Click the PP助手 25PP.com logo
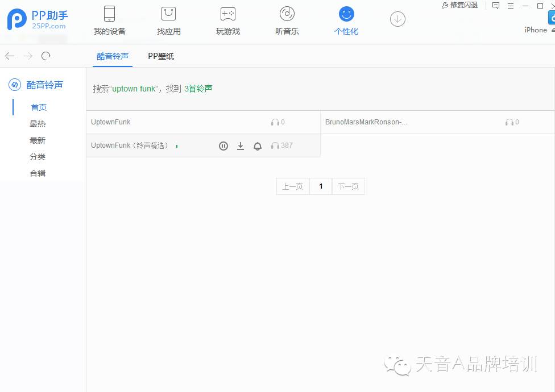The image size is (555, 392). click(x=38, y=19)
